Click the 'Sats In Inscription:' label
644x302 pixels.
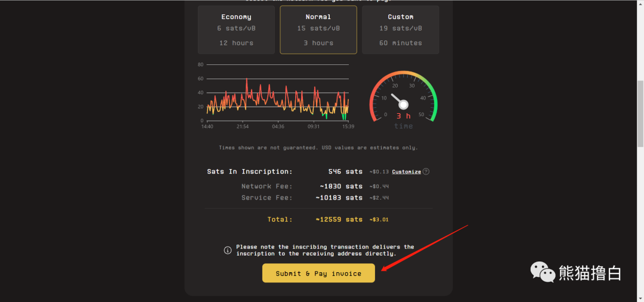(250, 172)
